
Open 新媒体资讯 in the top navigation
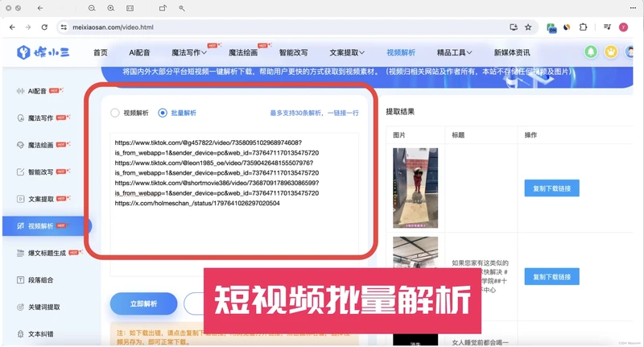click(511, 53)
